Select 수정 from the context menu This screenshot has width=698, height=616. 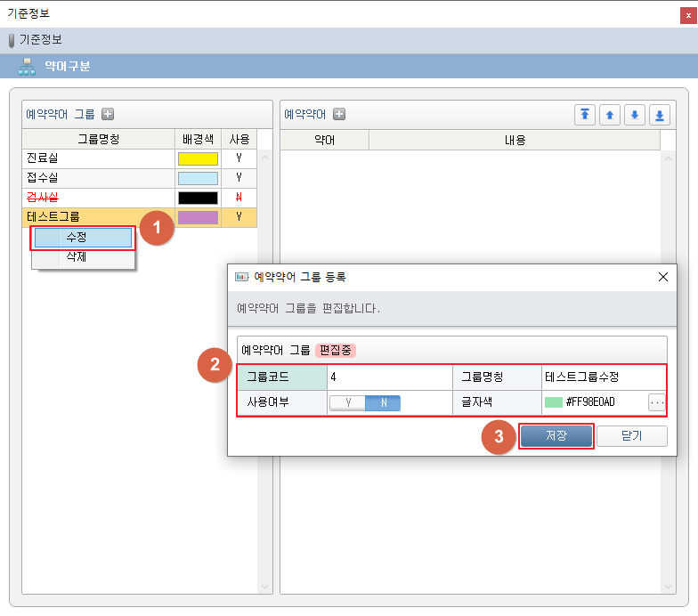pyautogui.click(x=82, y=238)
